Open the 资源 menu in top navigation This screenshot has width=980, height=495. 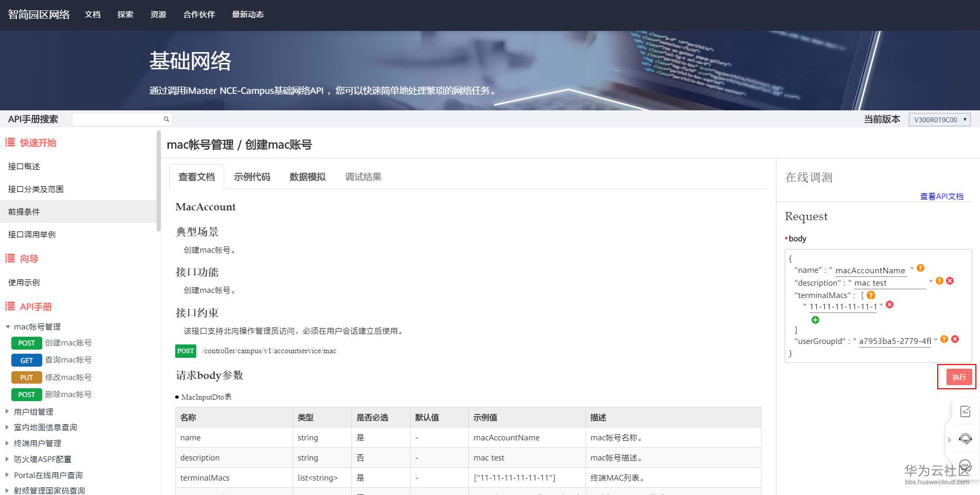[158, 14]
